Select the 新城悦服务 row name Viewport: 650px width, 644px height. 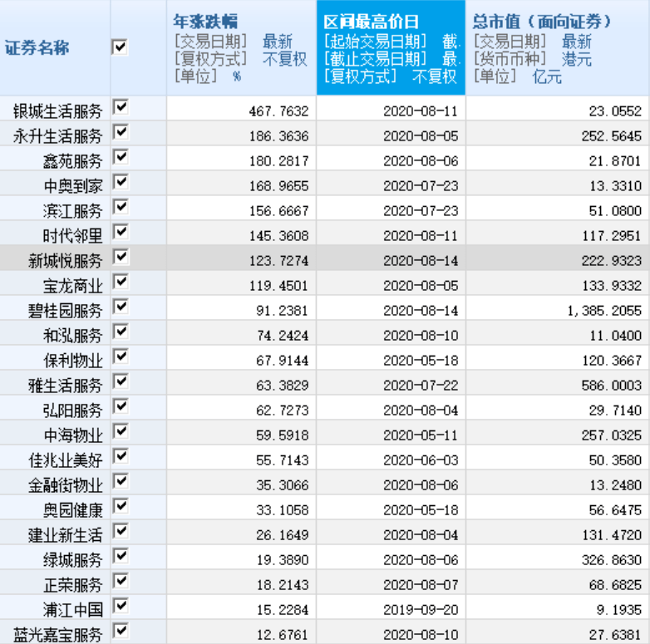(x=56, y=258)
